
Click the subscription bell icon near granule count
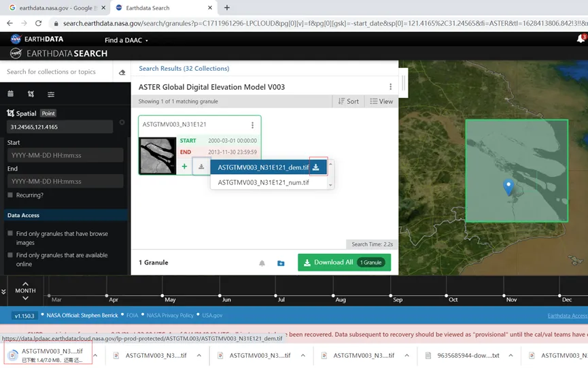[262, 263]
